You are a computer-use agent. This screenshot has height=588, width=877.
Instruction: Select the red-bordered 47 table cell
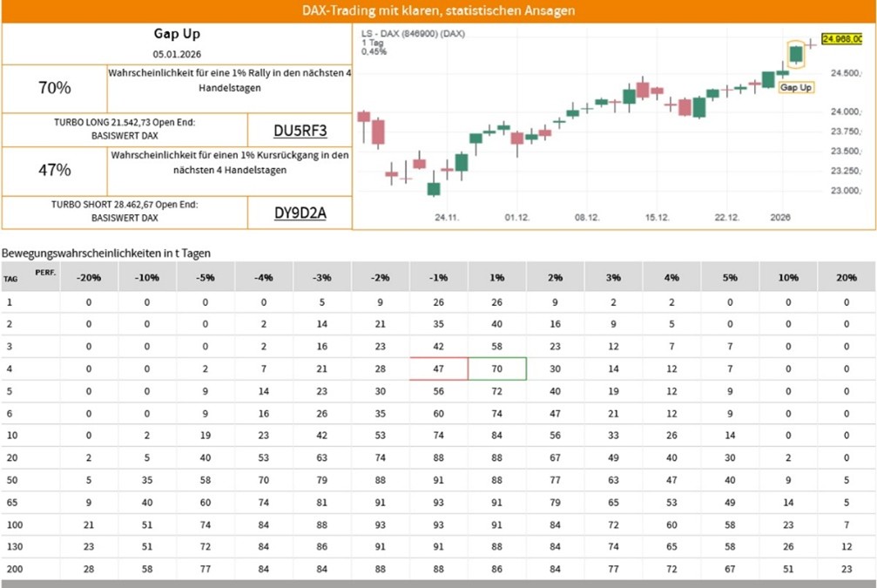[x=439, y=368]
